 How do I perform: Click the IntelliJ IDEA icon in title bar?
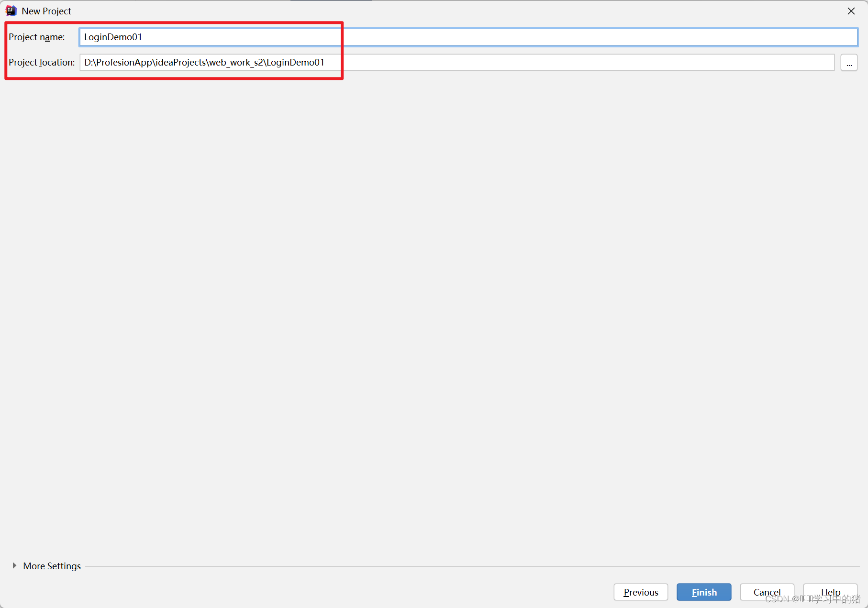pos(11,11)
